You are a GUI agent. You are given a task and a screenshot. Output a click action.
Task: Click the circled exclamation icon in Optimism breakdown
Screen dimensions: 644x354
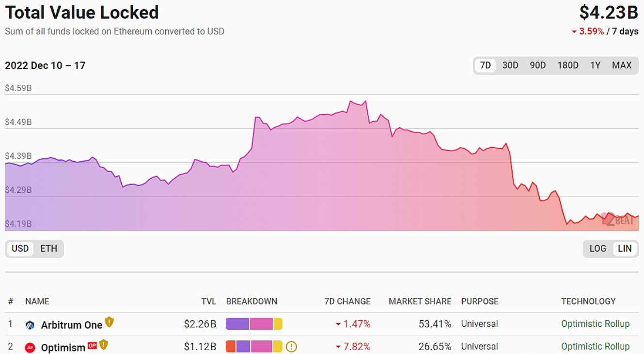[x=291, y=347]
